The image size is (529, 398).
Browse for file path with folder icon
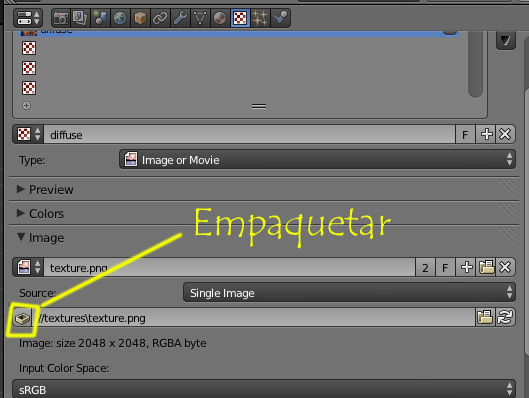pos(485,317)
